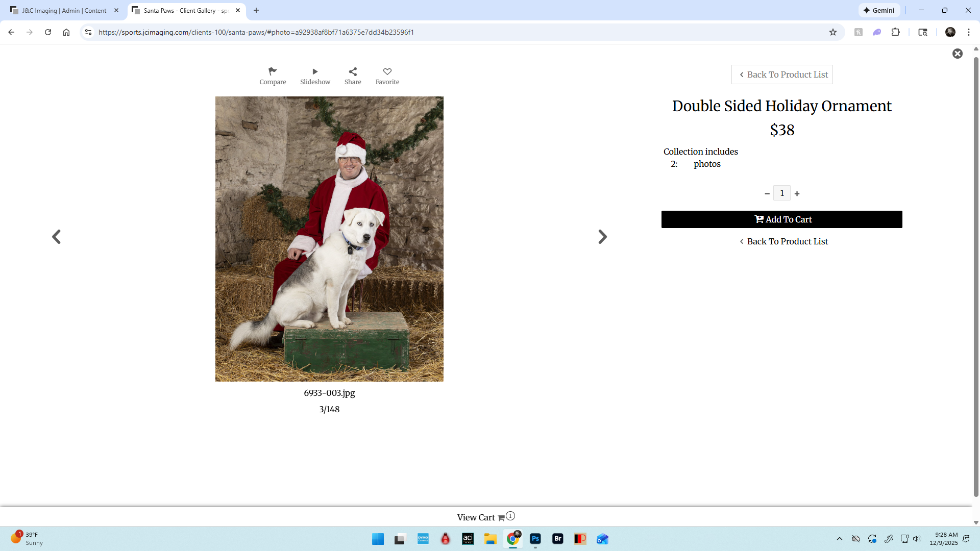
Task: Open a new browser tab
Action: pyautogui.click(x=256, y=10)
